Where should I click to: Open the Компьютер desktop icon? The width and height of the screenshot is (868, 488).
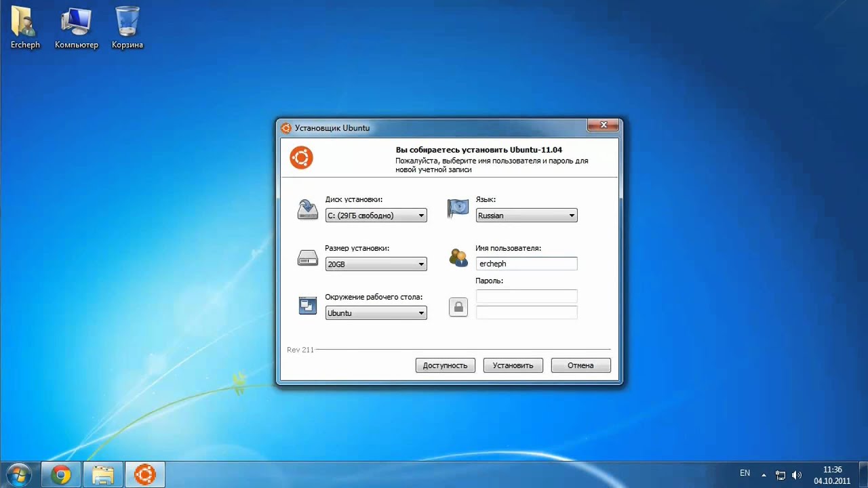pyautogui.click(x=76, y=27)
